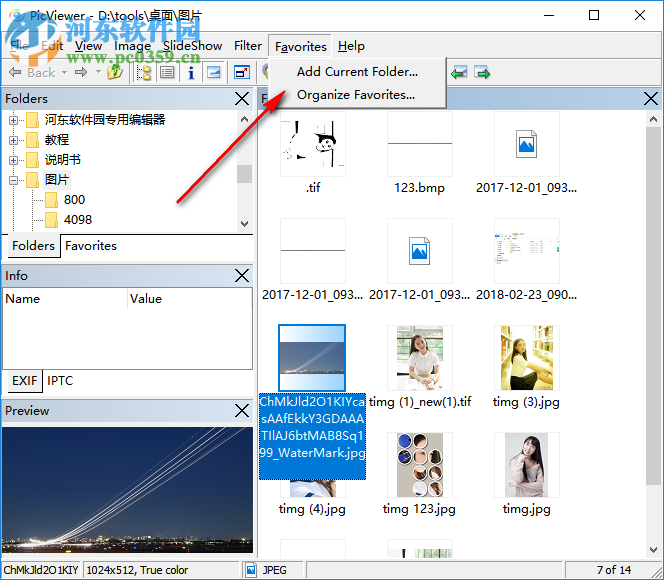
Task: Expand the 说明书 folder node
Action: pyautogui.click(x=13, y=160)
